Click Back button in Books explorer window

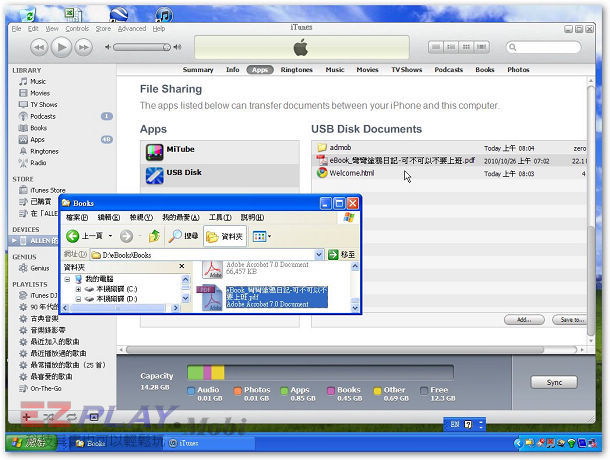84,236
